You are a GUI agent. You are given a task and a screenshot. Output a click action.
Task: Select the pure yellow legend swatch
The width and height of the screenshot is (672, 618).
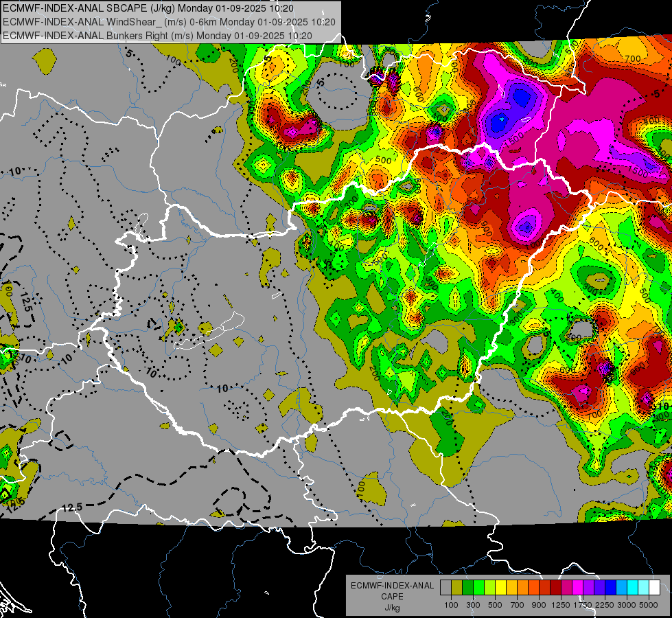click(x=500, y=588)
